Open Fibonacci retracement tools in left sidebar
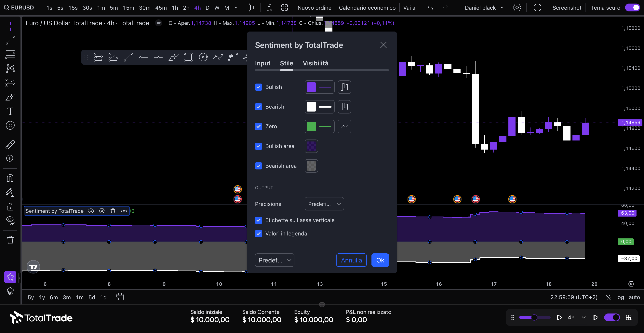Viewport: 644px width, 333px height. [x=10, y=54]
